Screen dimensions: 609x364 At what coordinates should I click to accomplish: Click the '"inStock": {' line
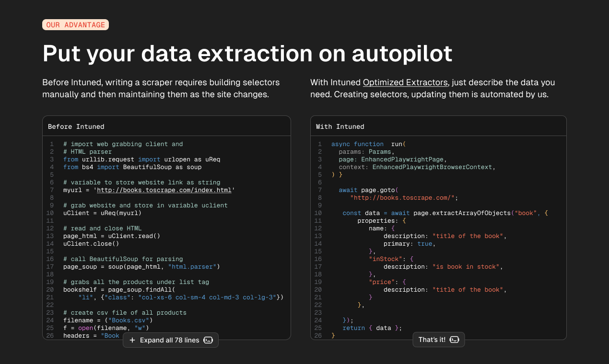(391, 259)
